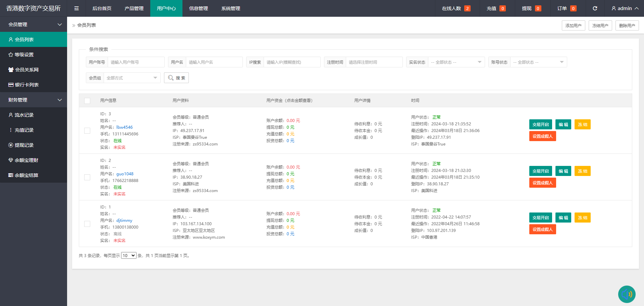
Task: Open the 账号状态 dropdown
Action: [538, 62]
